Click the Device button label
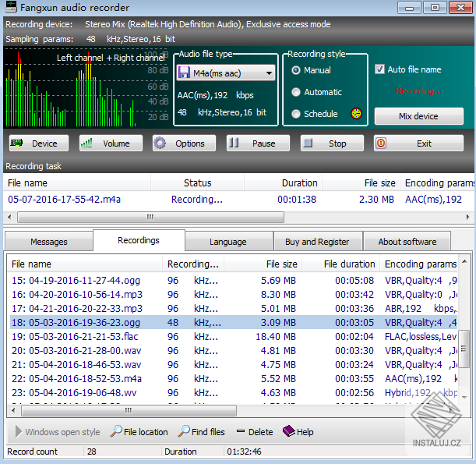Viewport: 476px width, 464px height. 44,143
